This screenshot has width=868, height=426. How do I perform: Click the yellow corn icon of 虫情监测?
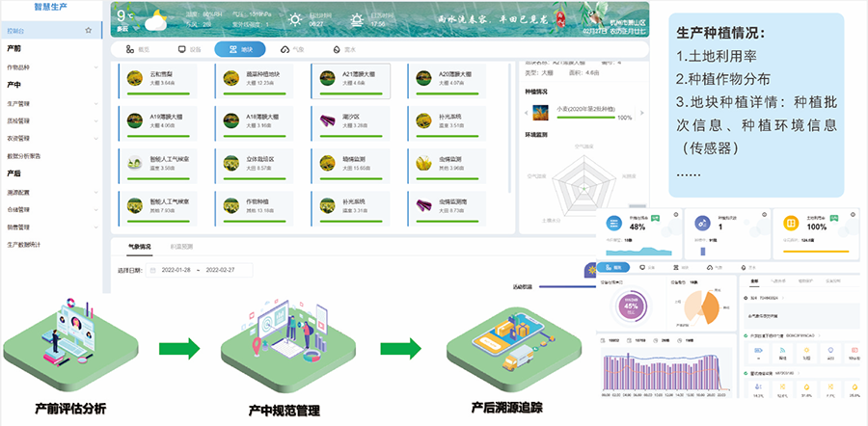coord(423,163)
